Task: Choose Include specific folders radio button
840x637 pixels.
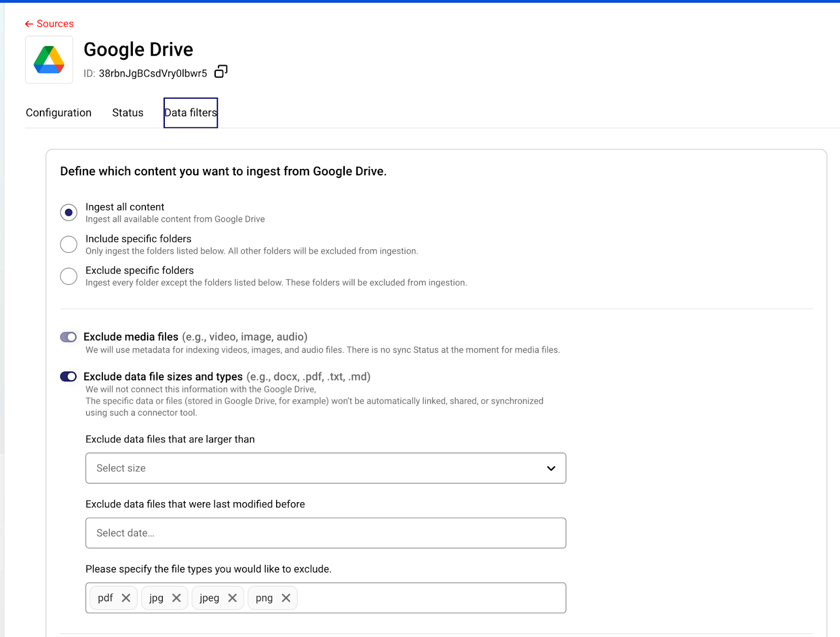Action: click(x=69, y=244)
